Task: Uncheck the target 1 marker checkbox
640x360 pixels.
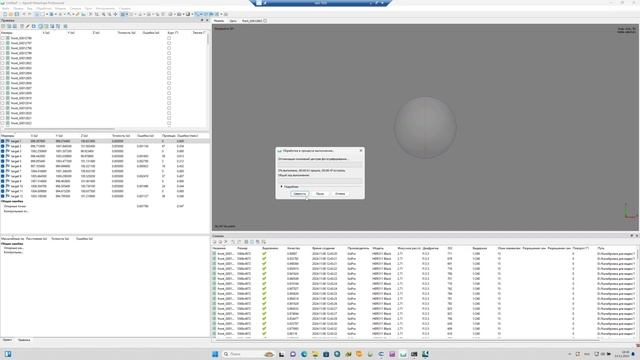Action: coord(2,141)
